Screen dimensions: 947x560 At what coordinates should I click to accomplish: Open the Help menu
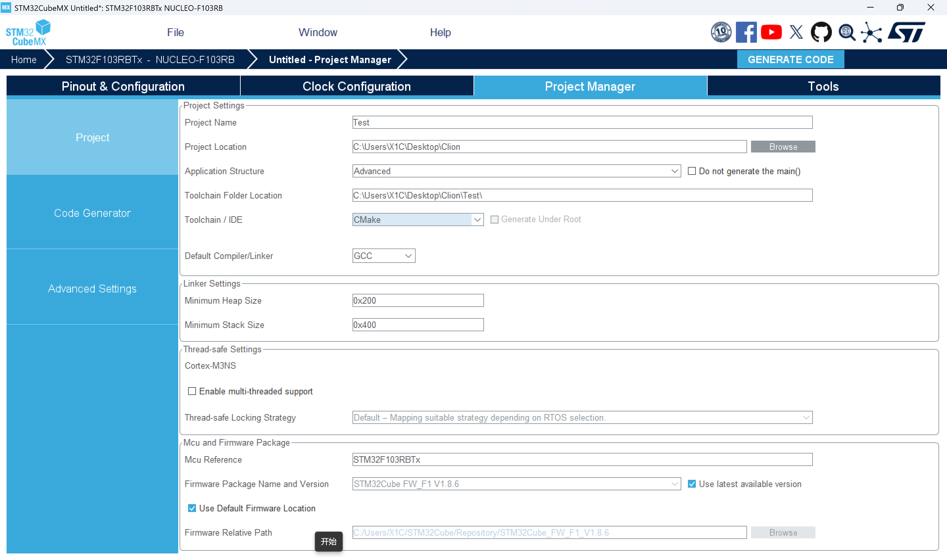(x=440, y=33)
